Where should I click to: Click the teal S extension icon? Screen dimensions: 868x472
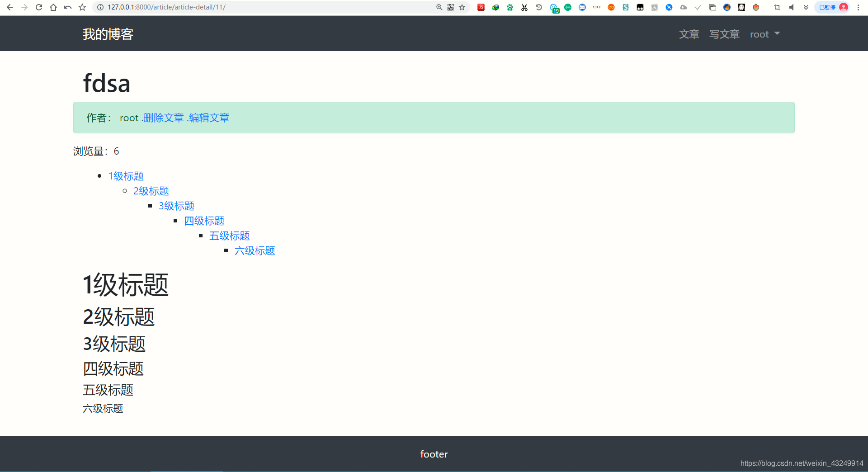(626, 7)
